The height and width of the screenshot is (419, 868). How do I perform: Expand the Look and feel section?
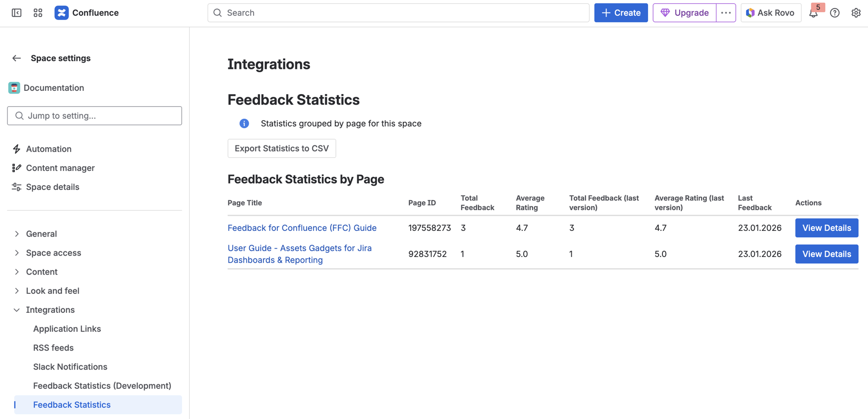pyautogui.click(x=17, y=291)
